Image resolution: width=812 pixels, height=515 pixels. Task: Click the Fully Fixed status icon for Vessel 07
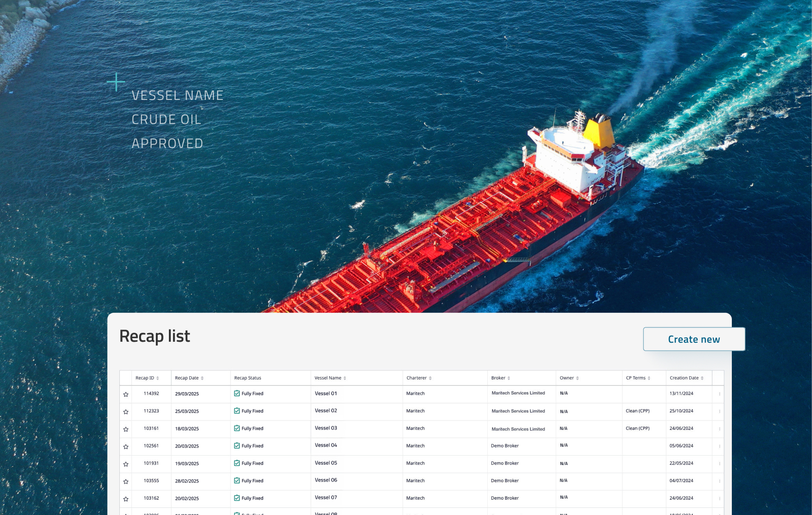236,498
